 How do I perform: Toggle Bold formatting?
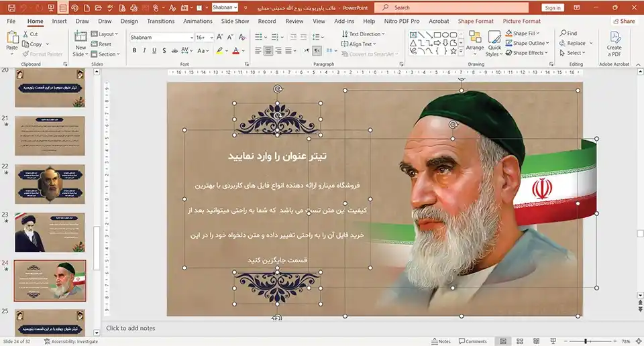(134, 50)
